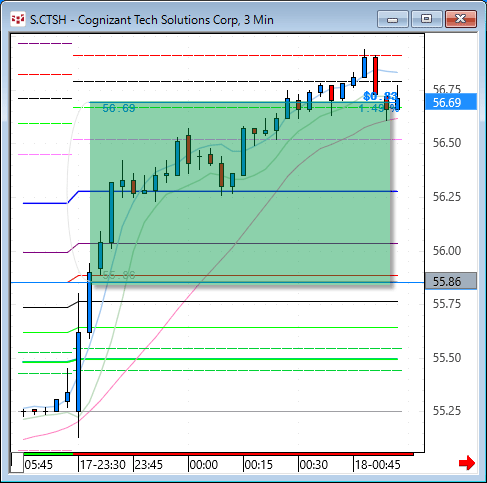Click the window title S.CTSH Cognizant text
487x483 pixels.
(152, 20)
